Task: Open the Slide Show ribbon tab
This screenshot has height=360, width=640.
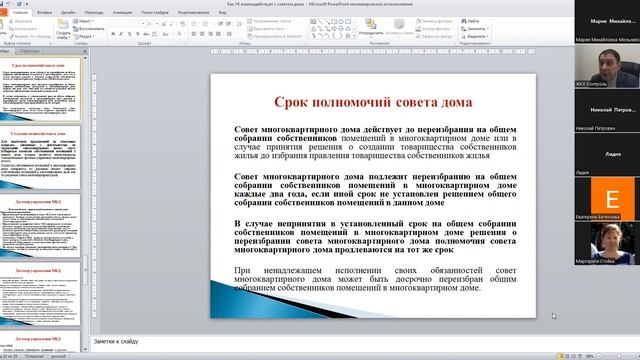Action: coord(155,13)
